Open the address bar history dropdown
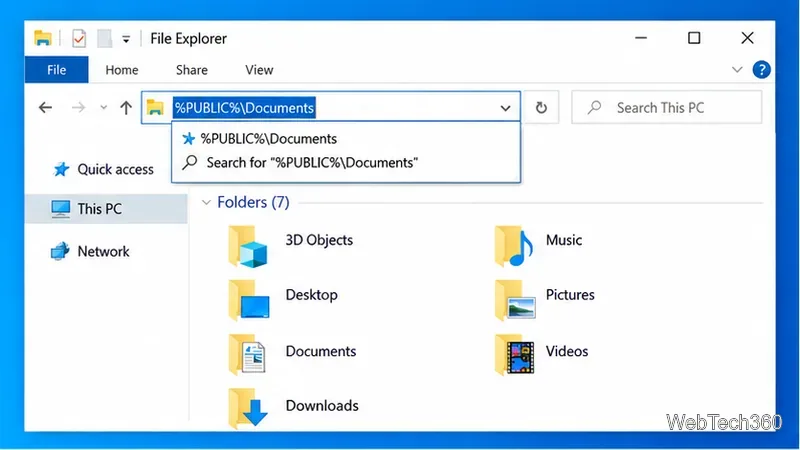 505,108
